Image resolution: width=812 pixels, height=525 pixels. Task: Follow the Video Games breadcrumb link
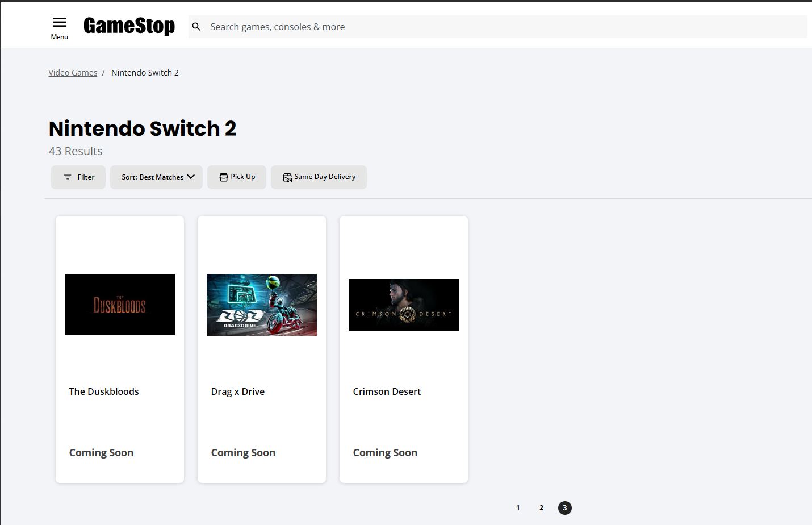point(73,73)
